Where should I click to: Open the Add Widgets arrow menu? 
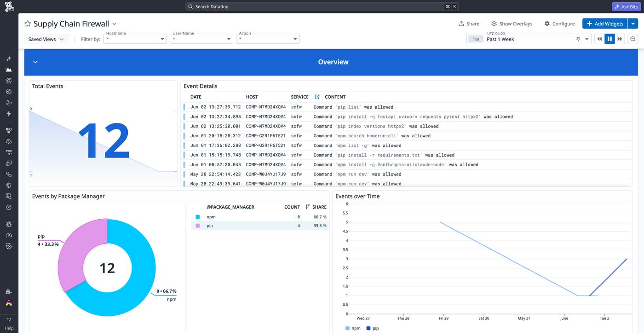tap(633, 23)
